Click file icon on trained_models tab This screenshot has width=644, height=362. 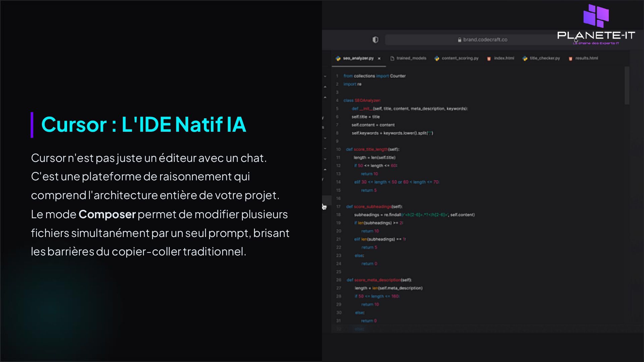tap(392, 58)
